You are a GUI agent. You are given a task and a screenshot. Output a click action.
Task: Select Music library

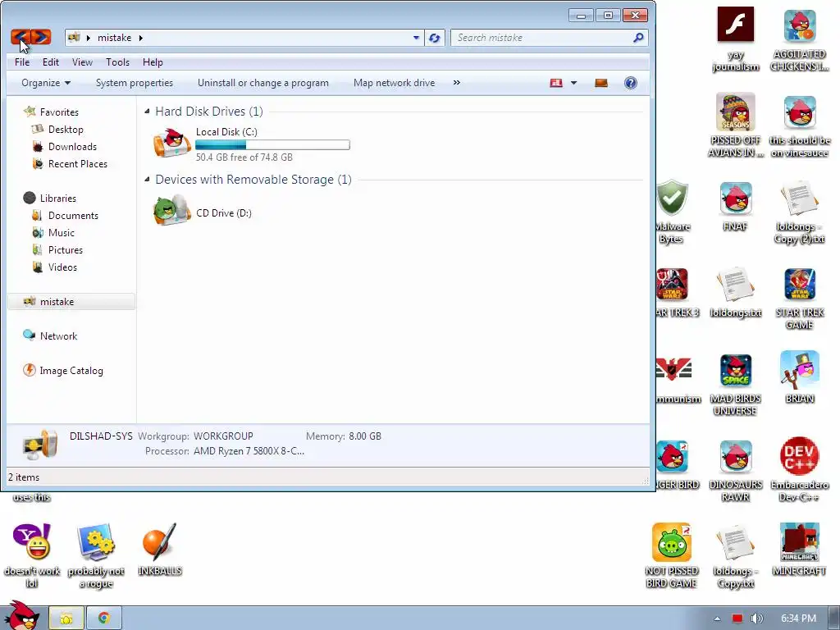click(61, 232)
